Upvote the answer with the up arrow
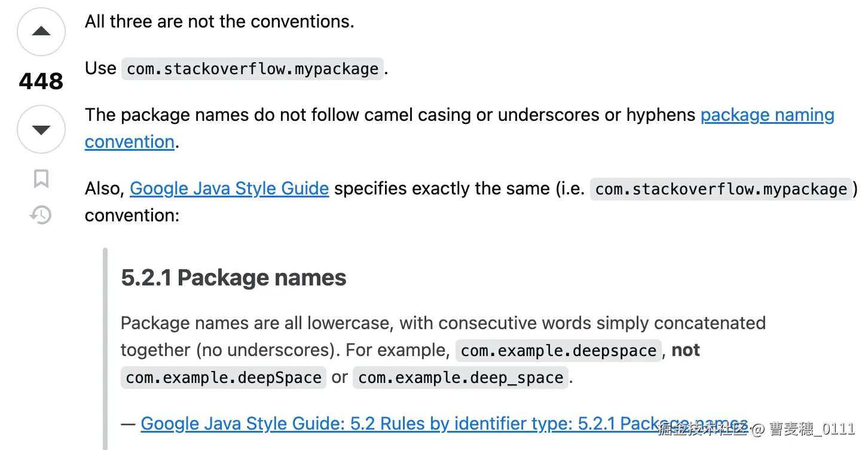Image resolution: width=868 pixels, height=450 pixels. pyautogui.click(x=41, y=32)
